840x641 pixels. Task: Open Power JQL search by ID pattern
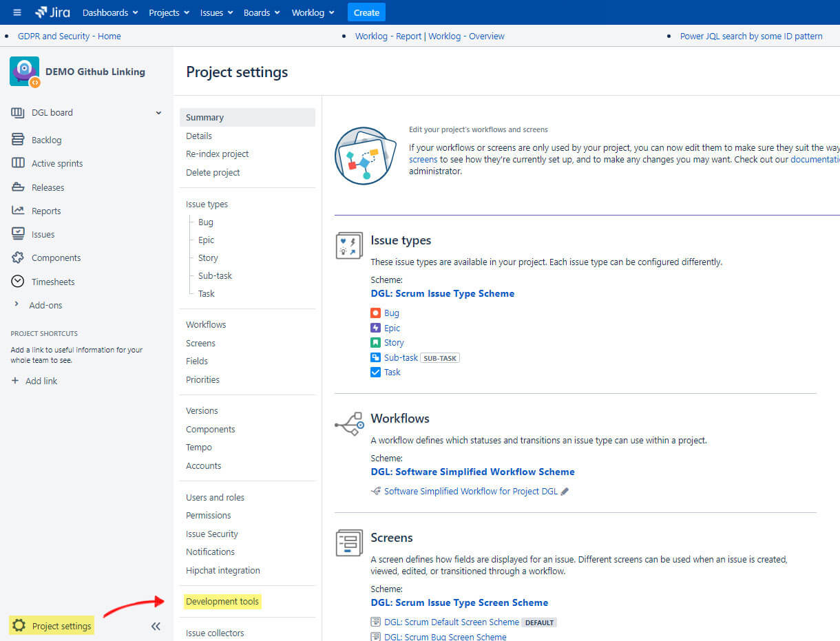pos(751,36)
